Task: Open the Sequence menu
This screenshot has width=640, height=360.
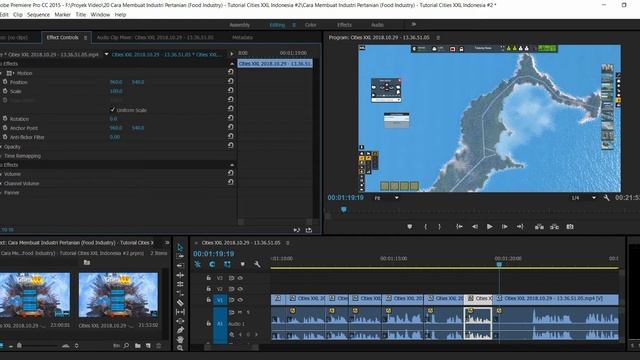Action: (38, 14)
